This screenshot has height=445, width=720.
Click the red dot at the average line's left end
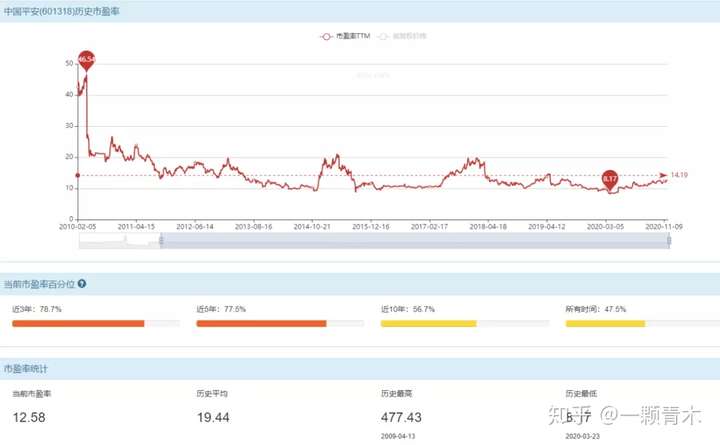point(78,175)
